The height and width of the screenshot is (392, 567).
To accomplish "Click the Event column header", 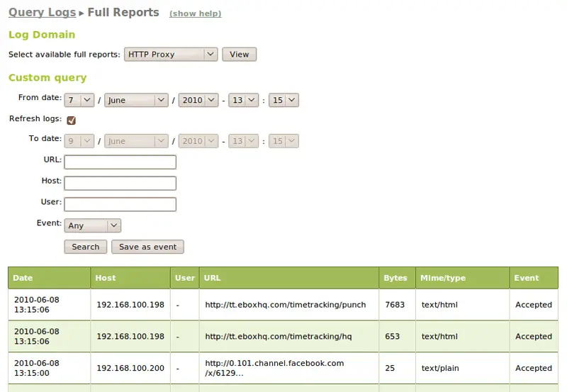I will click(534, 278).
